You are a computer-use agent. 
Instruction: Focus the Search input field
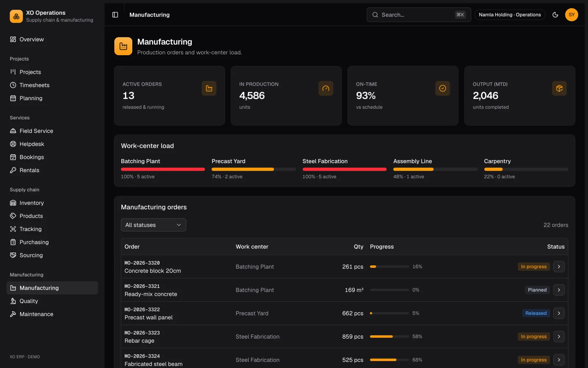coord(419,15)
